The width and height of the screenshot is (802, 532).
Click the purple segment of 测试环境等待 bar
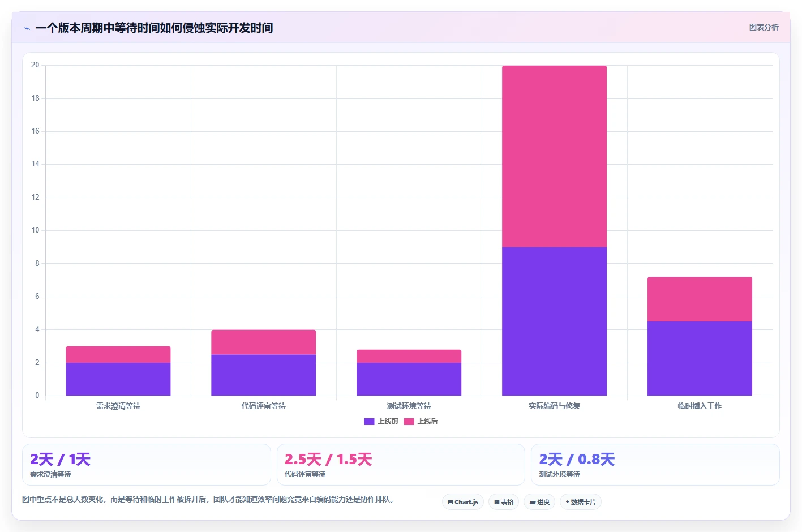coord(409,379)
